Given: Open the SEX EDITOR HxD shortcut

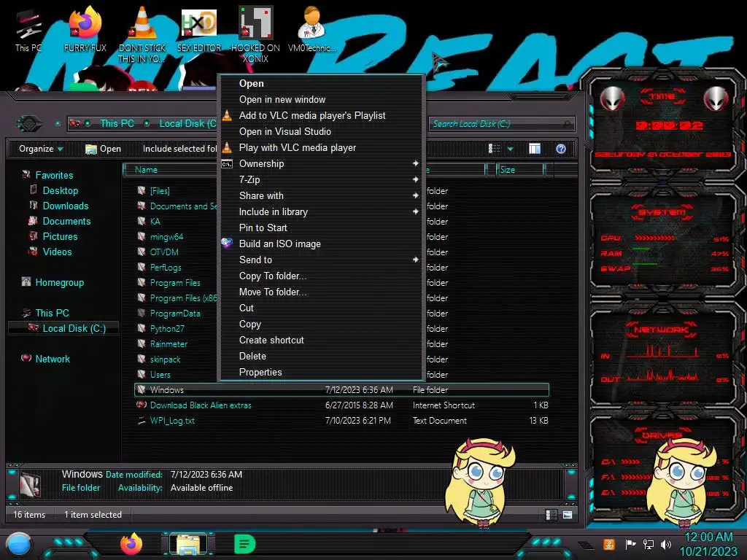Looking at the screenshot, I should [x=198, y=29].
